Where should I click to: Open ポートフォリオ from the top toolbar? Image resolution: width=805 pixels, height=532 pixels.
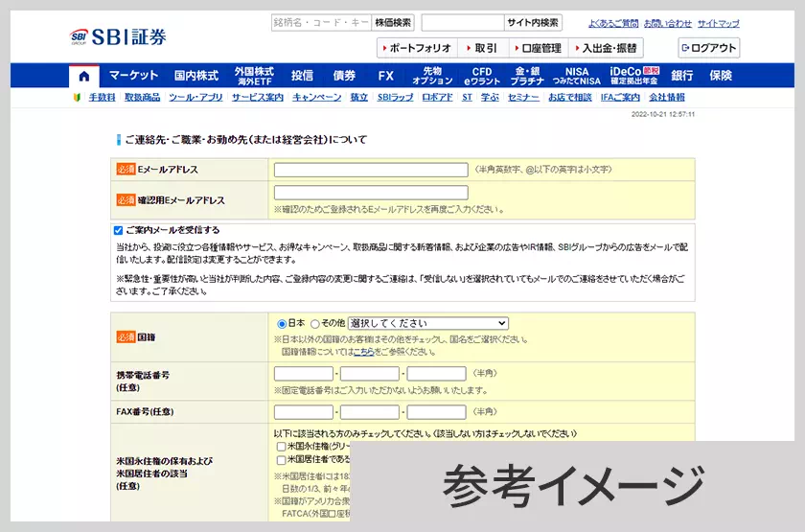[416, 48]
